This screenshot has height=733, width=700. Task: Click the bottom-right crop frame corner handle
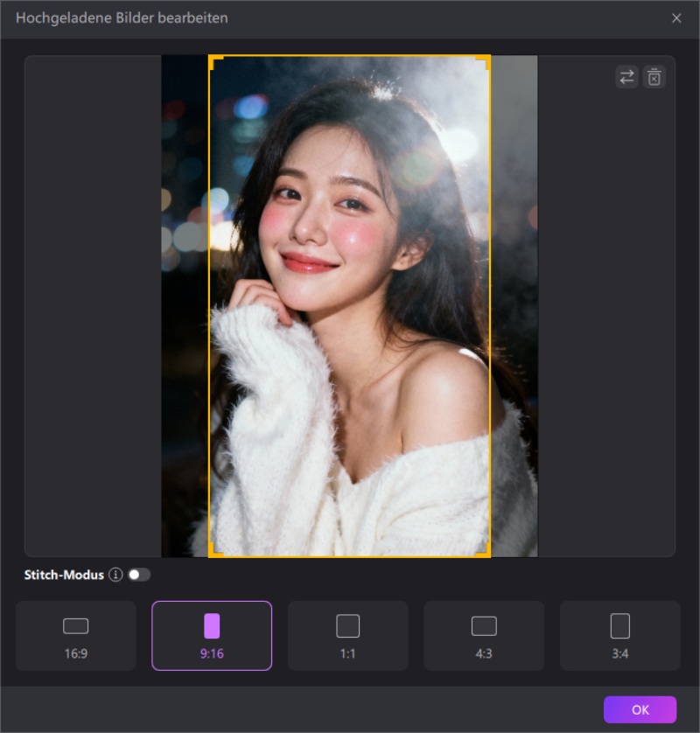486,554
